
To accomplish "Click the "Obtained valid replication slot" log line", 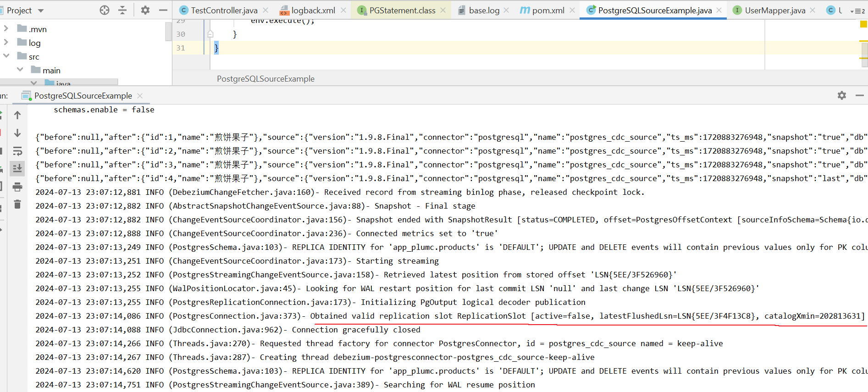I will pos(450,316).
